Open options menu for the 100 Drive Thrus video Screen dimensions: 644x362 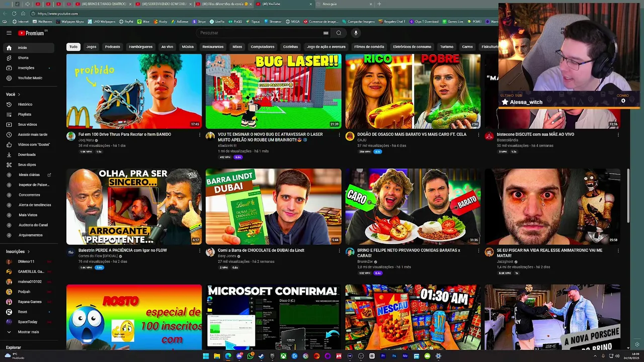pyautogui.click(x=200, y=135)
